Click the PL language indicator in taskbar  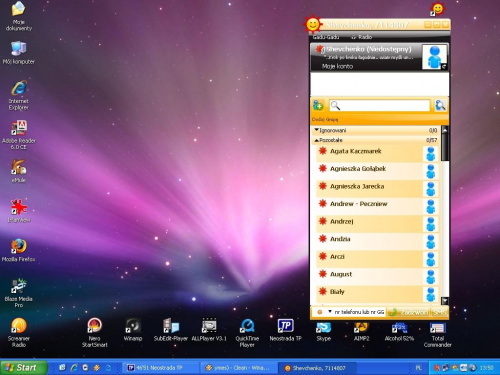click(x=419, y=368)
